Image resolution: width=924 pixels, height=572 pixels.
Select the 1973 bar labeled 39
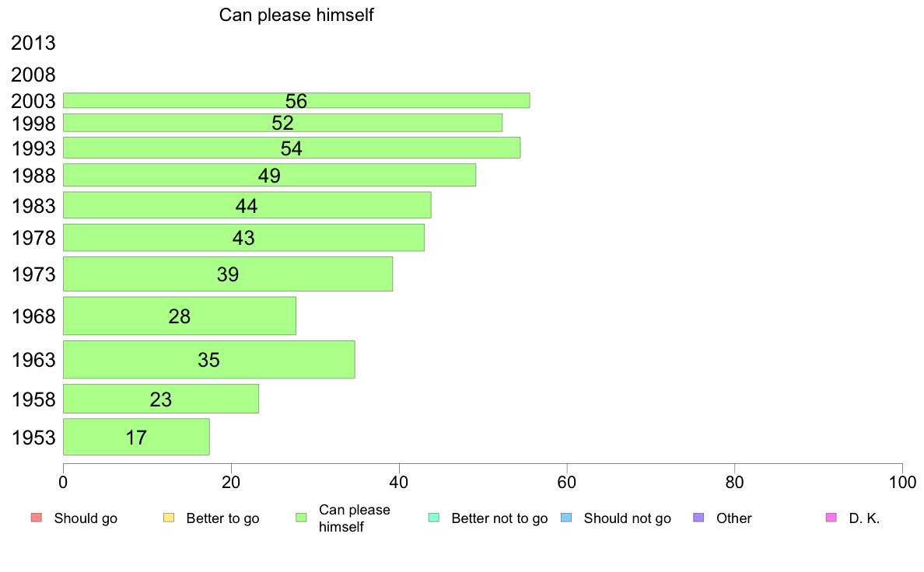[228, 274]
